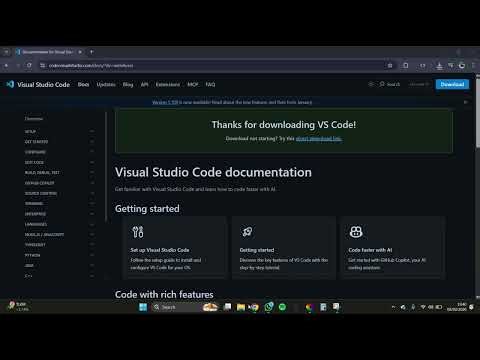Open a new browser tab with the plus icon

[x=92, y=52]
